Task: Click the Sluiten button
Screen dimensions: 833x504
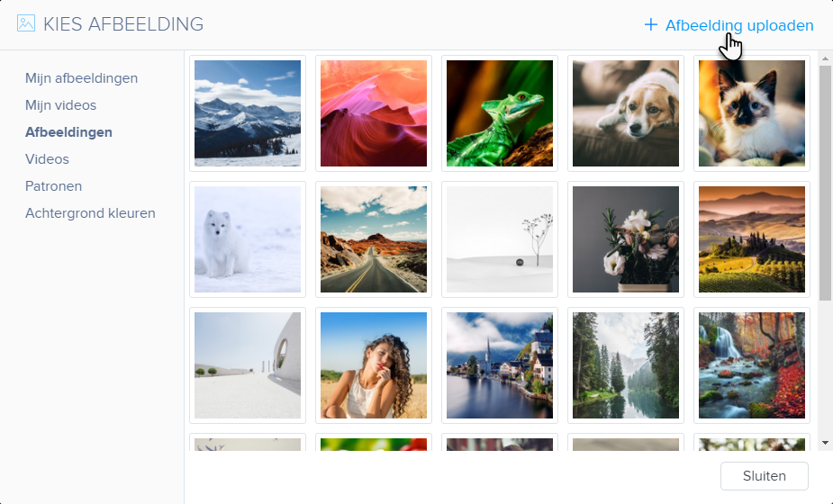Action: pyautogui.click(x=764, y=476)
